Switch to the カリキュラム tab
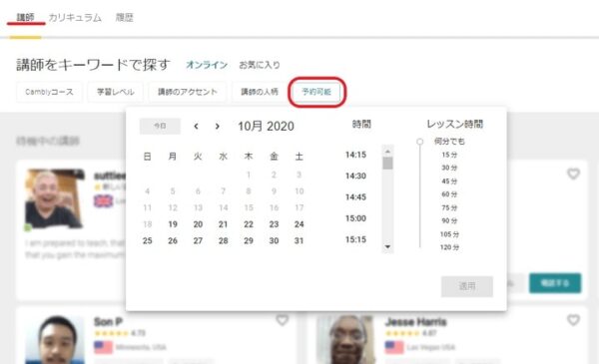This screenshot has height=364, width=599. [x=75, y=18]
